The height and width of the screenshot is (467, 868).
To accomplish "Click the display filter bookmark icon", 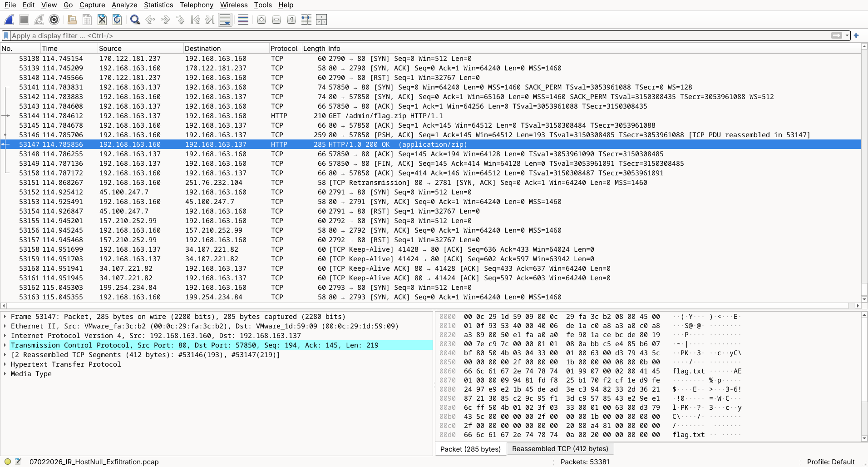I will pos(6,35).
